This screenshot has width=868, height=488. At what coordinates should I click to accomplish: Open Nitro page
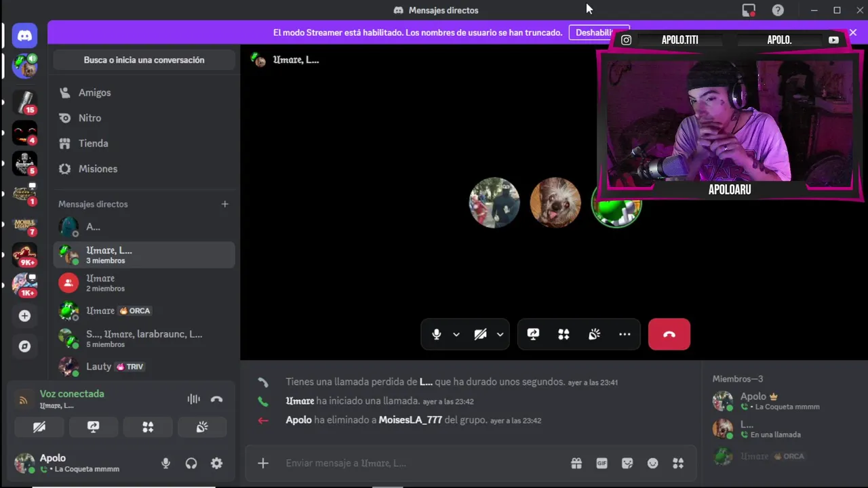(x=144, y=118)
